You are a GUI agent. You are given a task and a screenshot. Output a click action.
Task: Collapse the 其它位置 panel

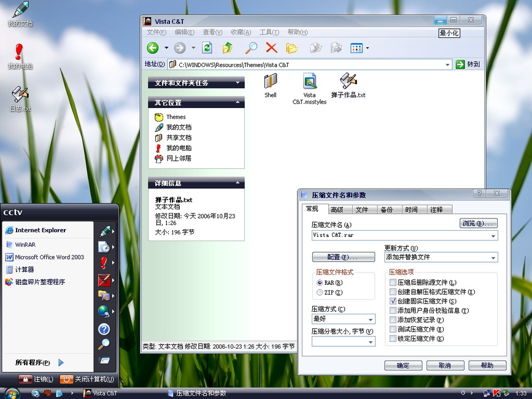point(237,102)
